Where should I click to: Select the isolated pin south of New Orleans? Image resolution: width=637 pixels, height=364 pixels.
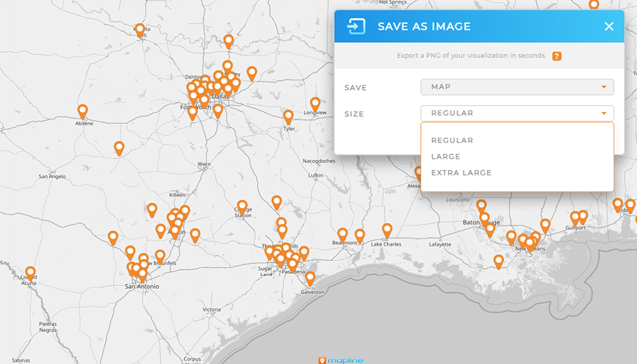coord(499,262)
